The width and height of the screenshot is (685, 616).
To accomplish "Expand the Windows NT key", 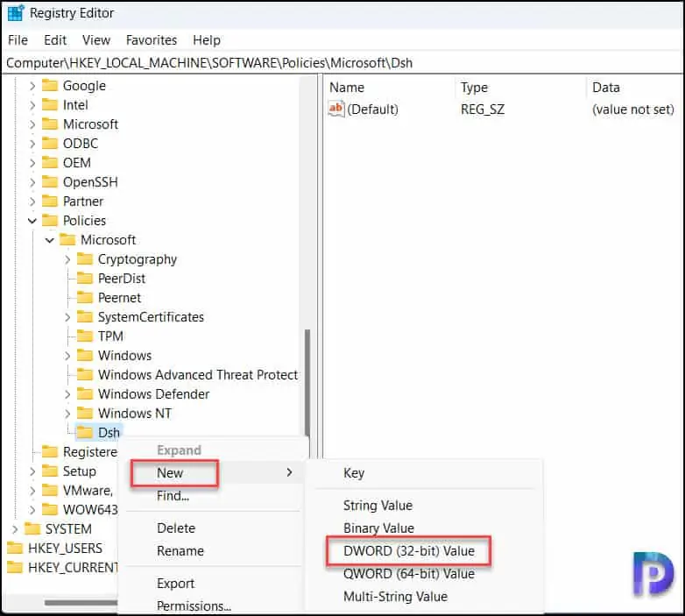I will tap(67, 414).
